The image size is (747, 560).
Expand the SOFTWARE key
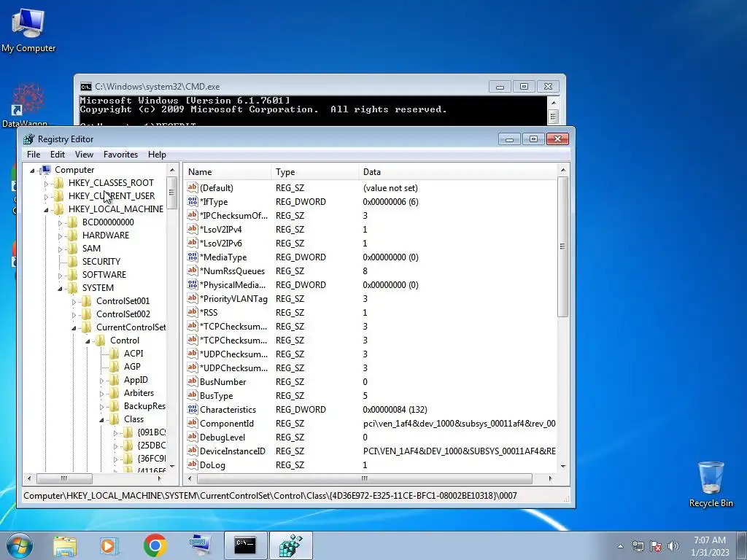[60, 275]
